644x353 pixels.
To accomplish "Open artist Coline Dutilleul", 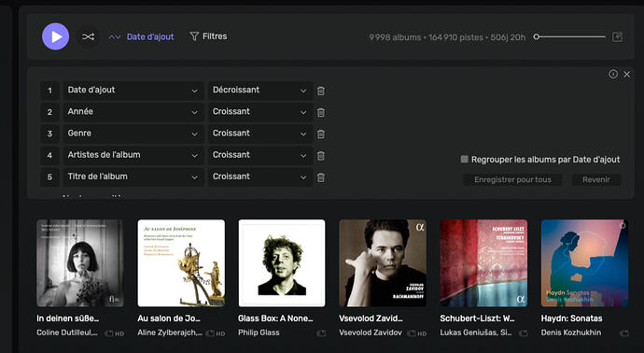I will point(67,332).
